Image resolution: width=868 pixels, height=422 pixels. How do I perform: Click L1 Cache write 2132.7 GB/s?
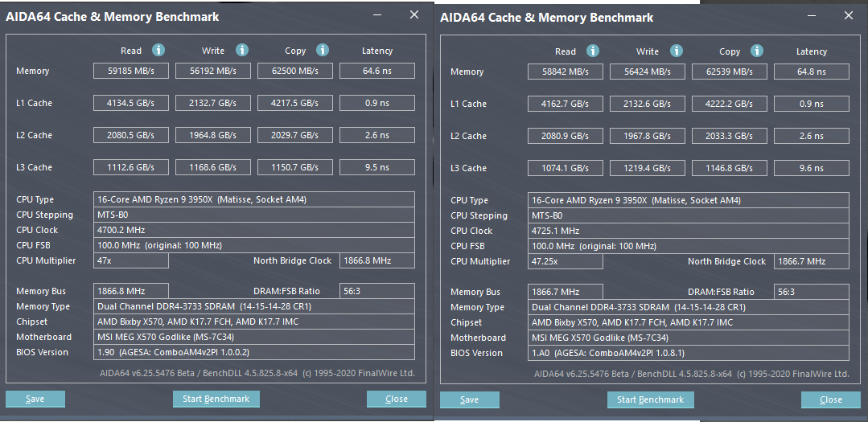tap(213, 103)
